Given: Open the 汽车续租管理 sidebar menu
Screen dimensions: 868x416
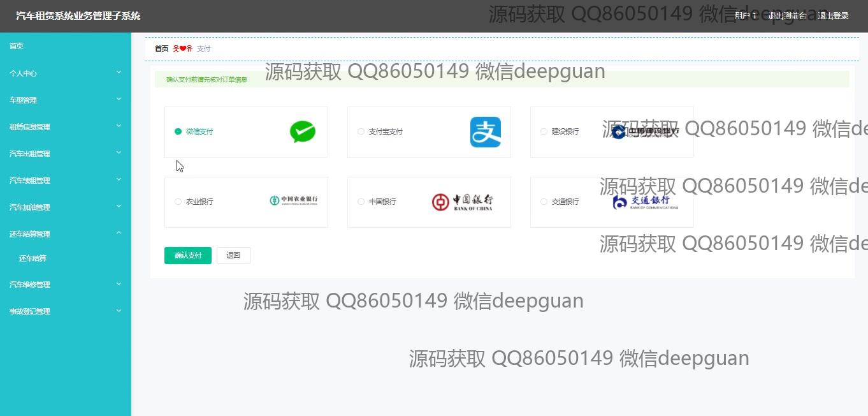Looking at the screenshot, I should pyautogui.click(x=66, y=181).
